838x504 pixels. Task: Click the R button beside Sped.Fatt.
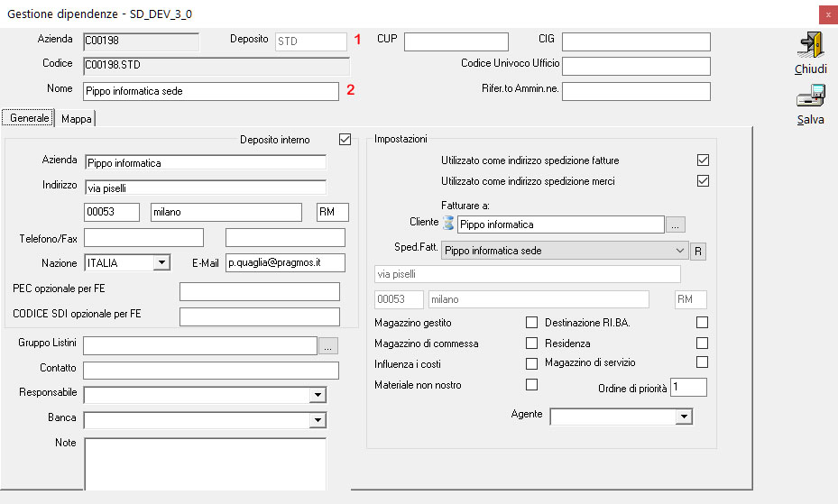click(x=698, y=251)
